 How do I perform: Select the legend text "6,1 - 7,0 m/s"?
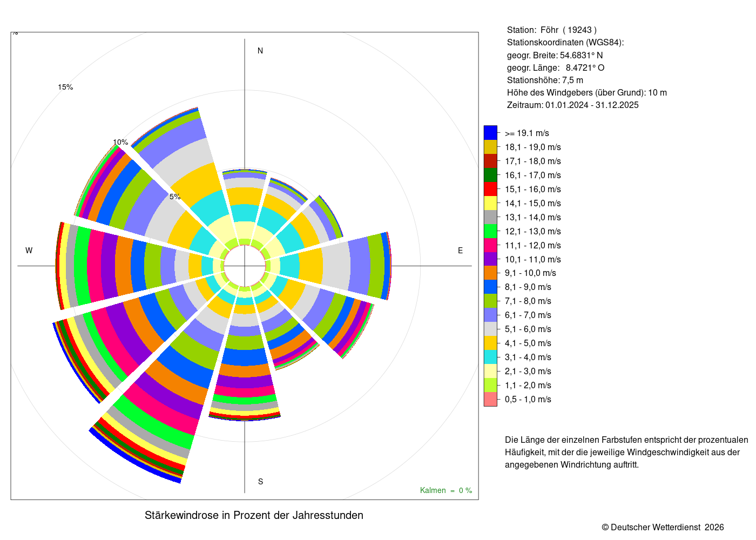pos(528,315)
